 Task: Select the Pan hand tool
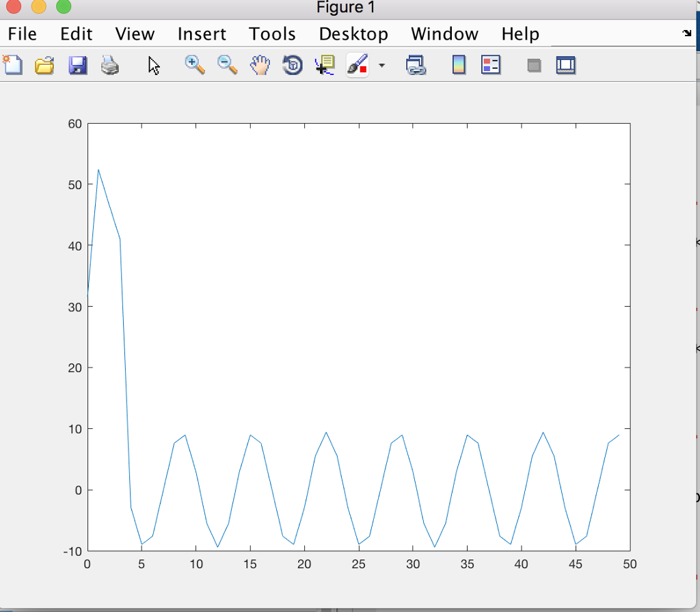260,65
